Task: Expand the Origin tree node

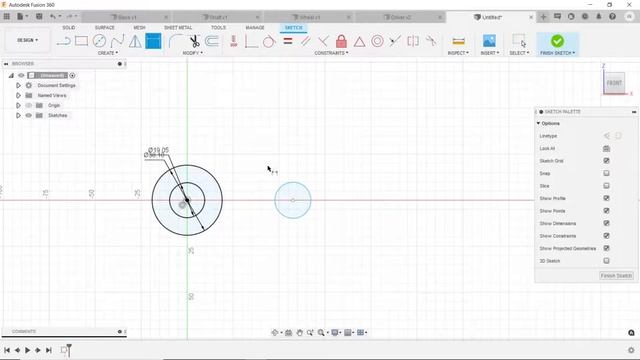Action: point(18,105)
